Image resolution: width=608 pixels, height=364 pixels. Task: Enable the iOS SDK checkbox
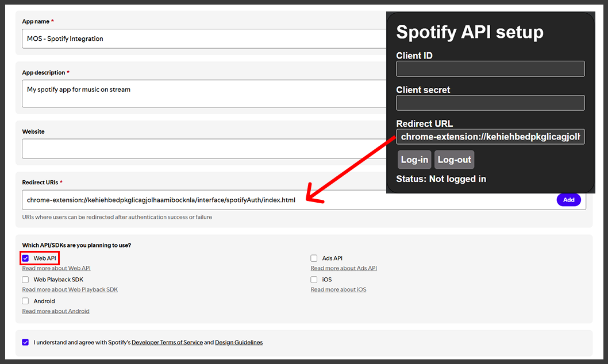click(314, 279)
